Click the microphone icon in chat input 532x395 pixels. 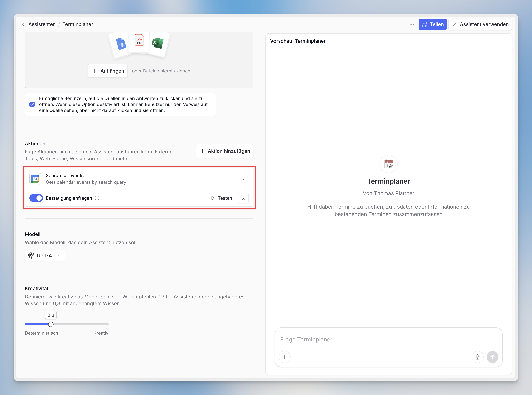click(477, 357)
